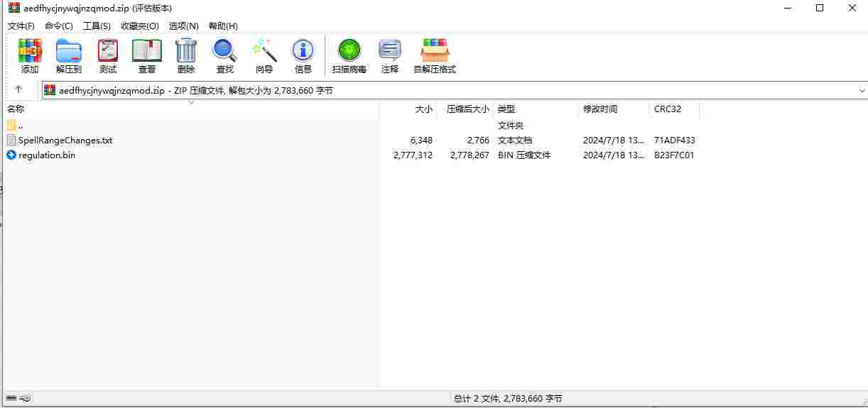The image size is (868, 408).
Task: Minimize the WinRAR window
Action: (787, 9)
